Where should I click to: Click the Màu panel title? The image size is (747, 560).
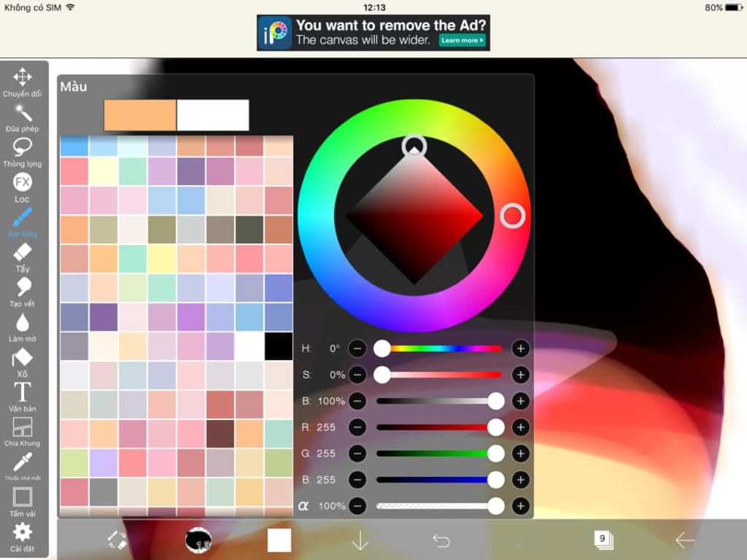[74, 87]
